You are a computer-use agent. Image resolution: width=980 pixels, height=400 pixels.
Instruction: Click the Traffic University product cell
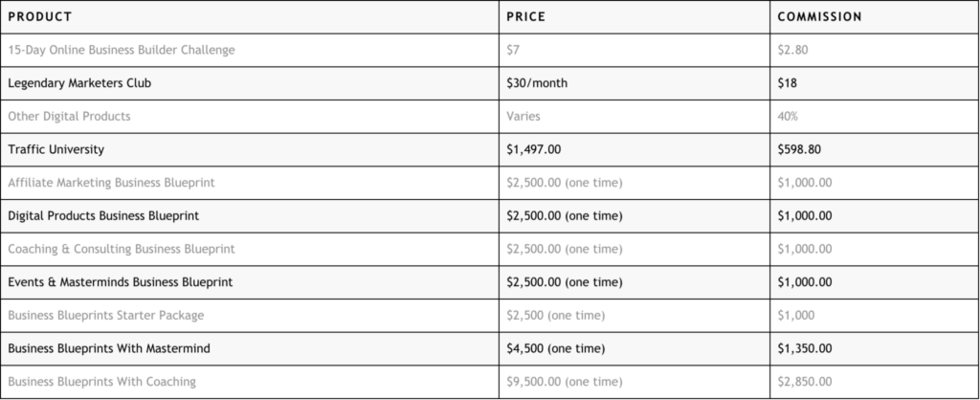pyautogui.click(x=56, y=149)
